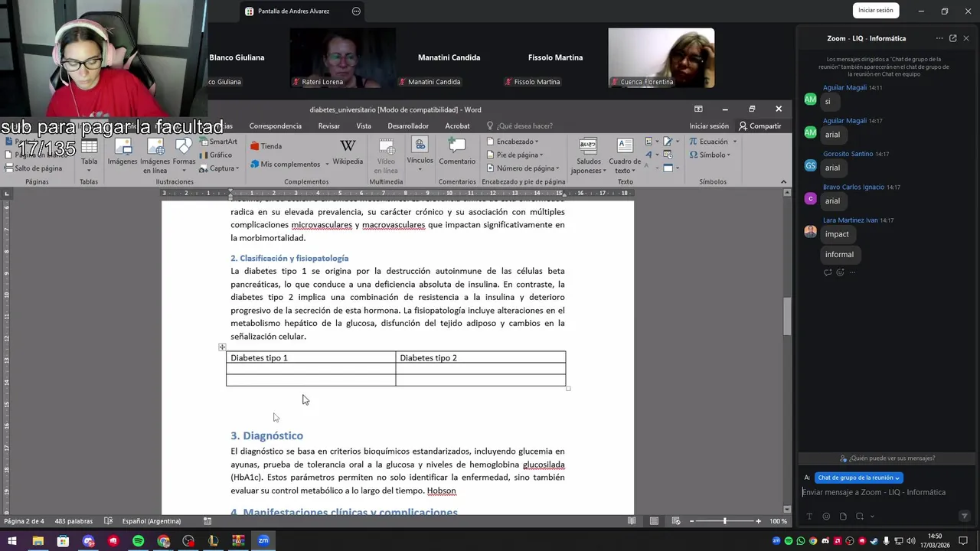Insert Imágenes from the Word ribbon
This screenshot has height=551, width=980.
[122, 152]
